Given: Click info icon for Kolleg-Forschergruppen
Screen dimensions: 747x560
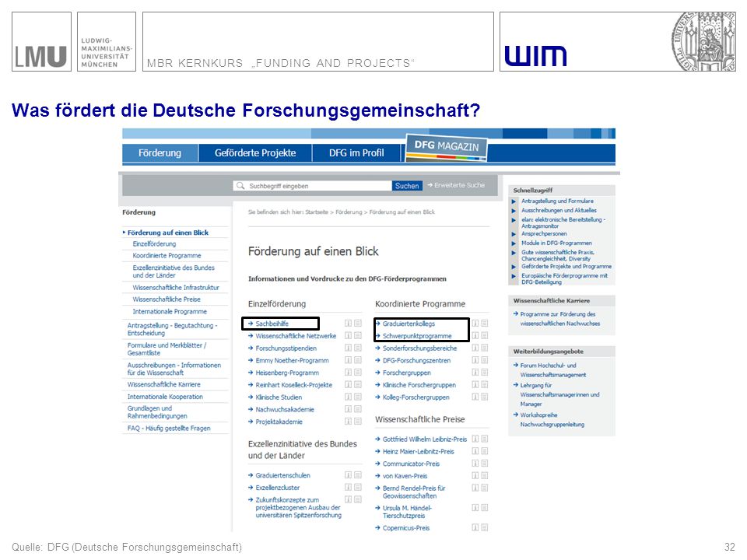Looking at the screenshot, I should click(x=475, y=397).
